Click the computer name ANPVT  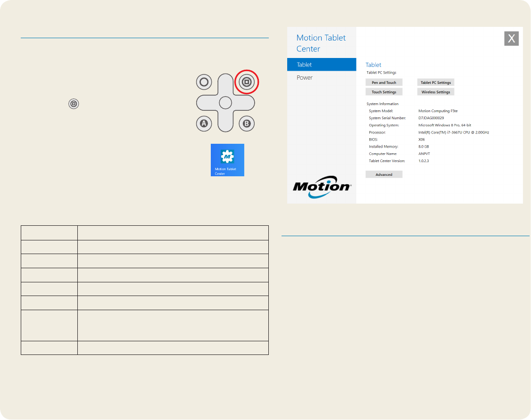click(424, 154)
